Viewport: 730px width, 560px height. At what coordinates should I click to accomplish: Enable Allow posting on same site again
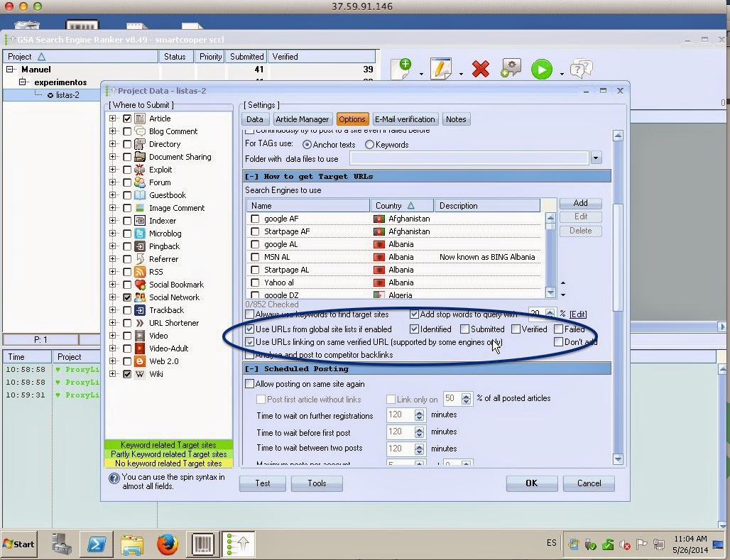tap(249, 383)
